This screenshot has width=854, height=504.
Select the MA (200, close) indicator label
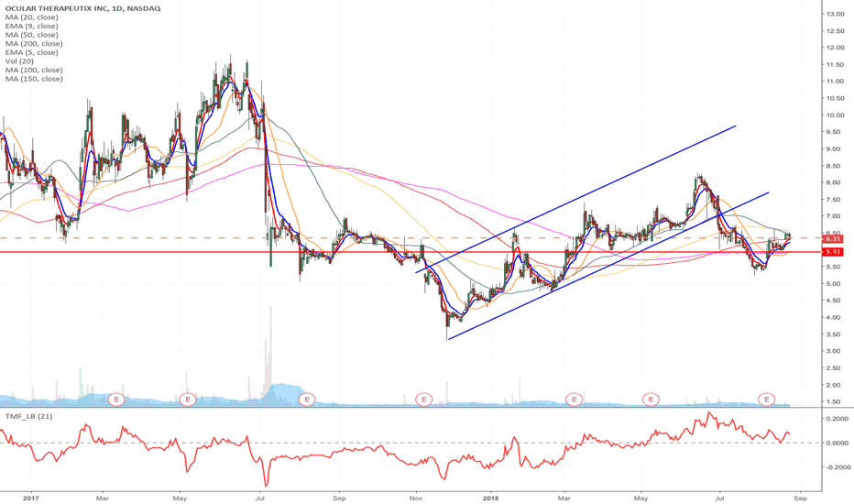[x=34, y=44]
